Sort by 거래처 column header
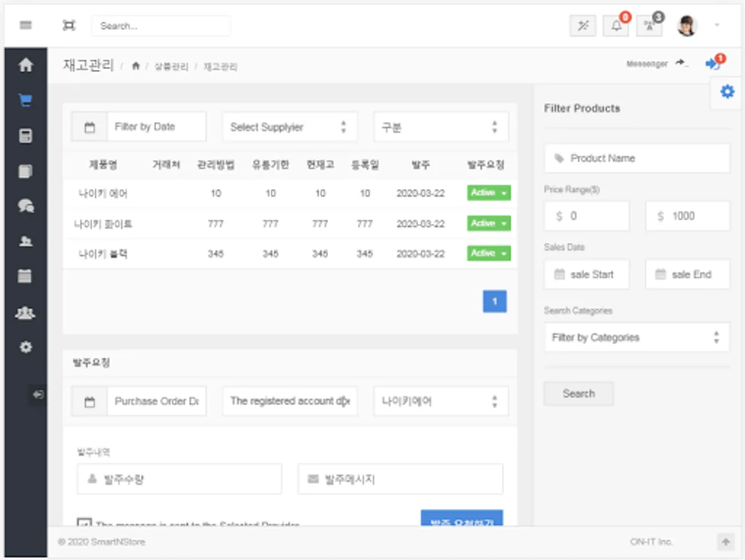The image size is (745, 560). (x=166, y=165)
